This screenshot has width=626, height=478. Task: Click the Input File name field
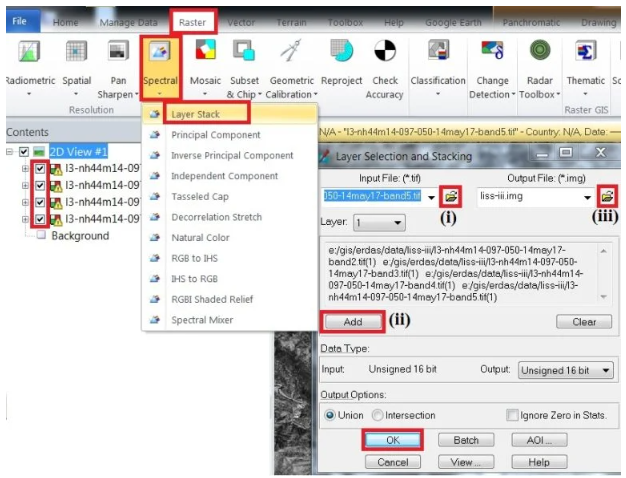tap(373, 196)
